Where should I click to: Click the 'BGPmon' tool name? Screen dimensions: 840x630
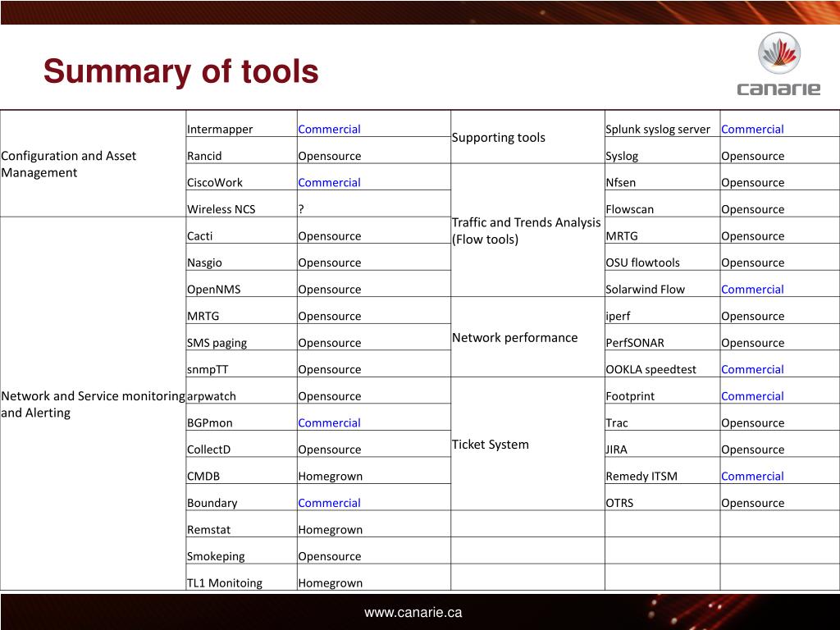pyautogui.click(x=209, y=422)
